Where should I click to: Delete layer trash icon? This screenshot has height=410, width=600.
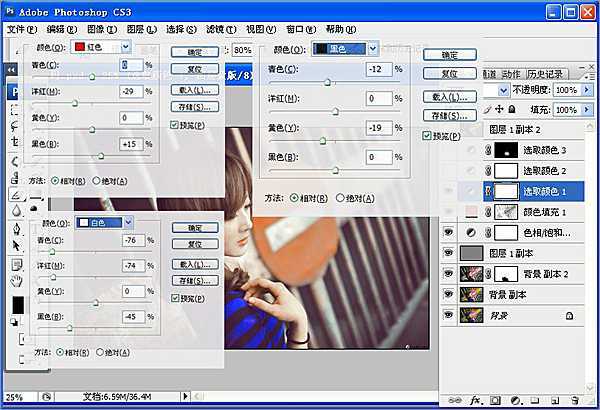[575, 400]
